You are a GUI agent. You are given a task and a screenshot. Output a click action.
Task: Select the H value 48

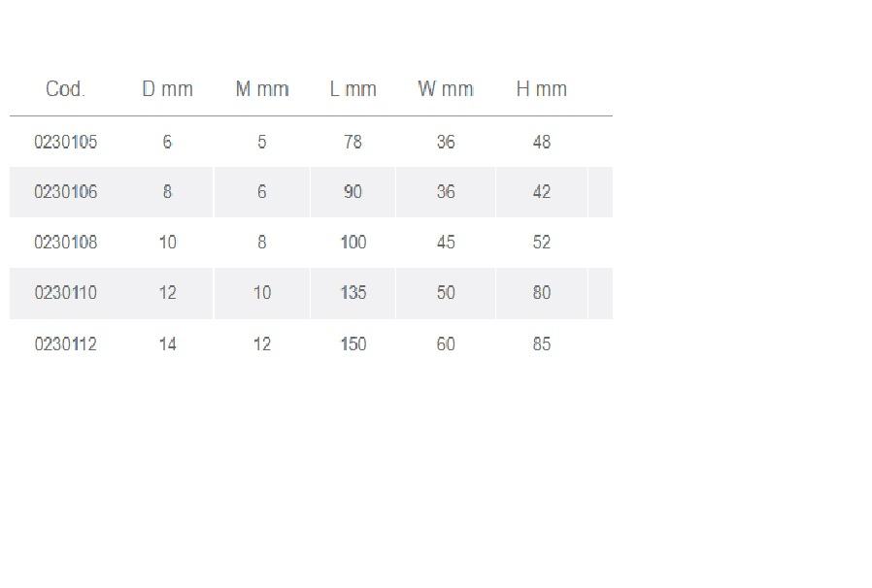click(x=541, y=143)
